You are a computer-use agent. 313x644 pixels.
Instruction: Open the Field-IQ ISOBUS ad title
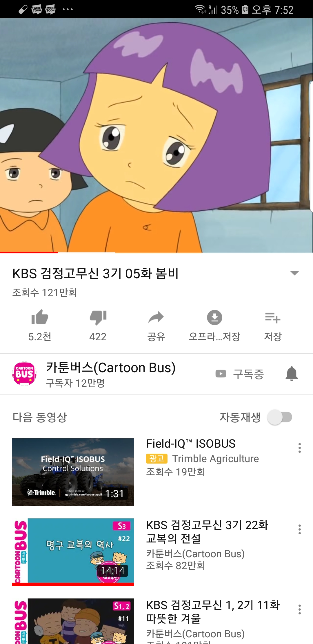pyautogui.click(x=191, y=444)
